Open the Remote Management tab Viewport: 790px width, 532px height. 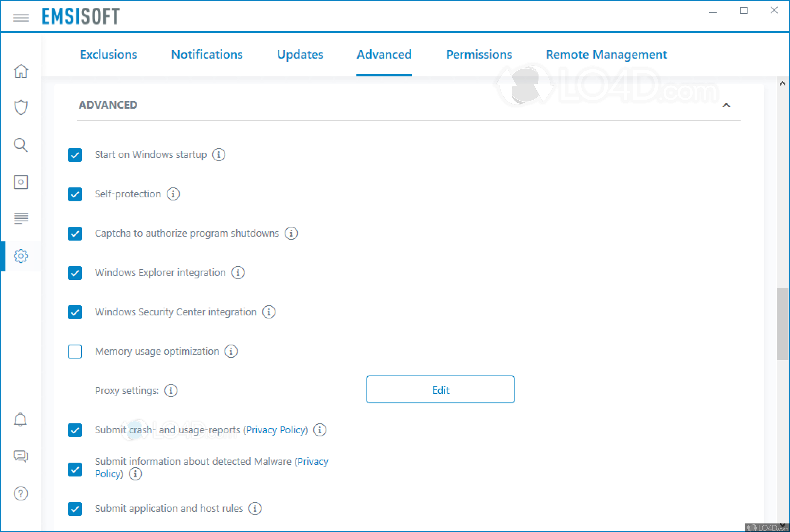(606, 54)
